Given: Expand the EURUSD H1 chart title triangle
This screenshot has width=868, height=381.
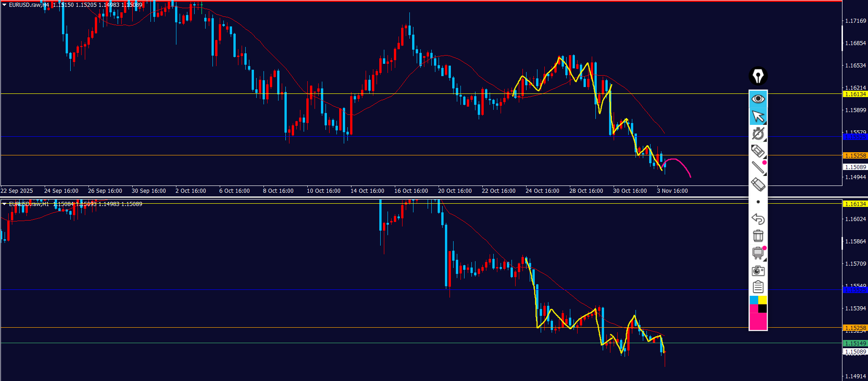Looking at the screenshot, I should (5, 204).
